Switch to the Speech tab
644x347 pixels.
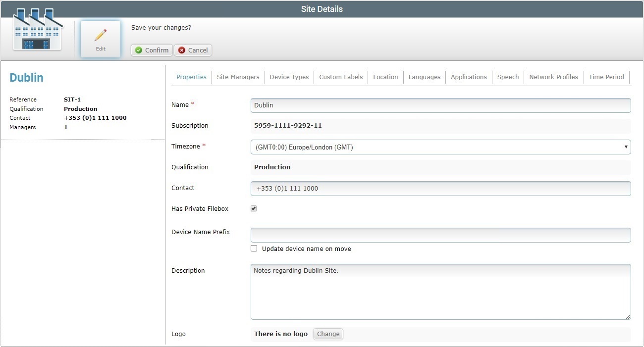tap(508, 77)
